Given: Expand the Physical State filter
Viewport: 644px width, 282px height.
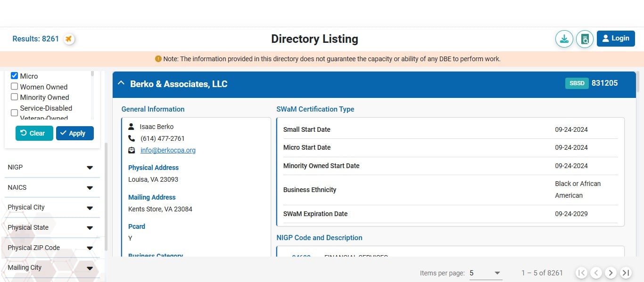Looking at the screenshot, I should [52, 228].
